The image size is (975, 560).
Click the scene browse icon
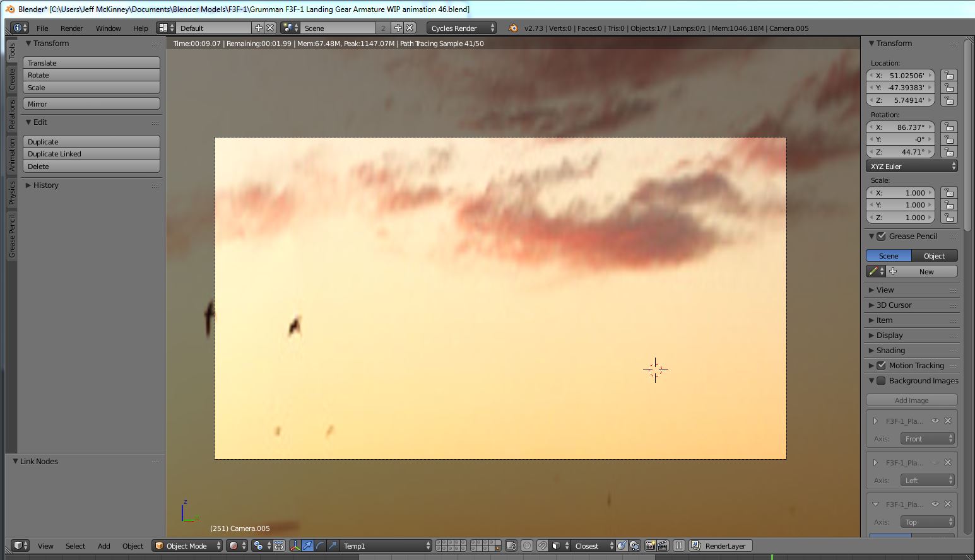click(290, 28)
